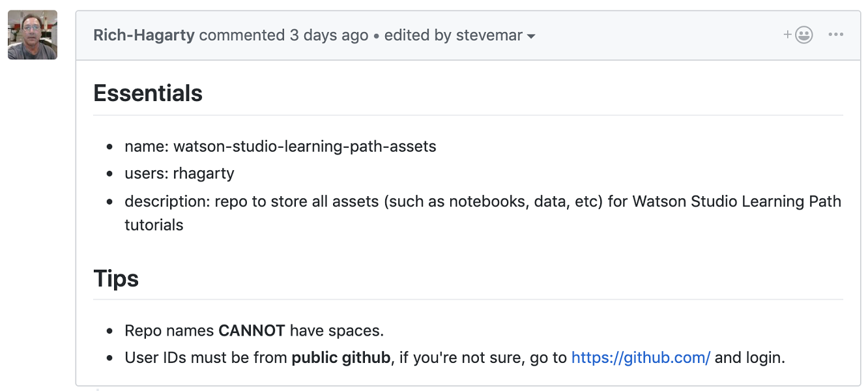
Task: Click the bold "public github" text
Action: click(341, 358)
